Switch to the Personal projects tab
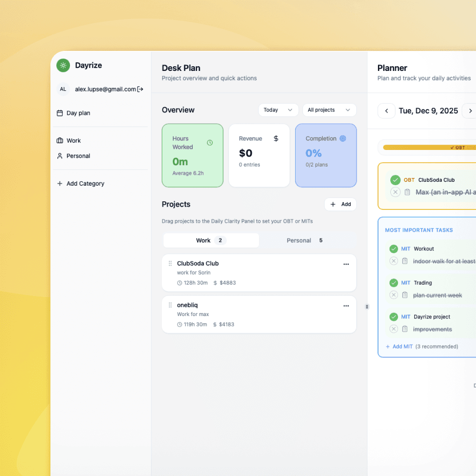Screen dimensions: 476x476 coord(307,240)
